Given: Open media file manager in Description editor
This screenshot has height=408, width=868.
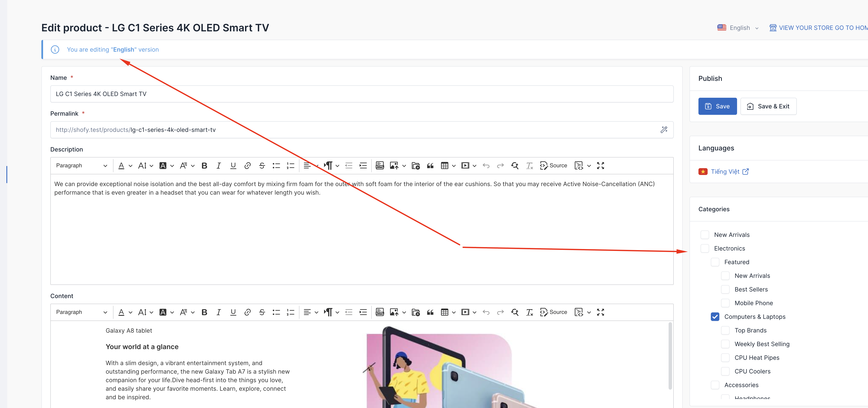Looking at the screenshot, I should pos(416,166).
